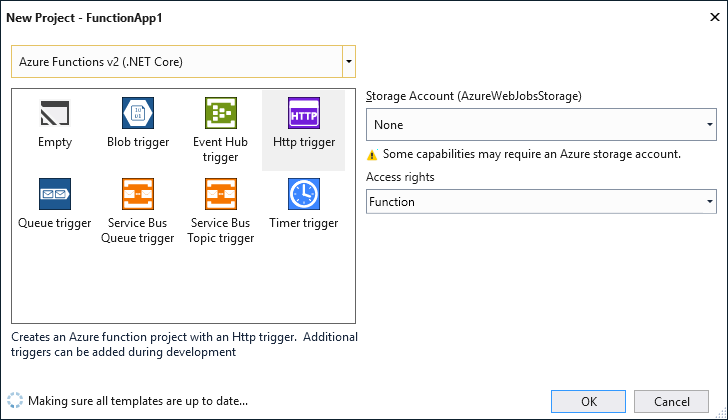Click 'Making sure all templates' status text
Viewport: 728px width, 420px height.
click(x=138, y=401)
